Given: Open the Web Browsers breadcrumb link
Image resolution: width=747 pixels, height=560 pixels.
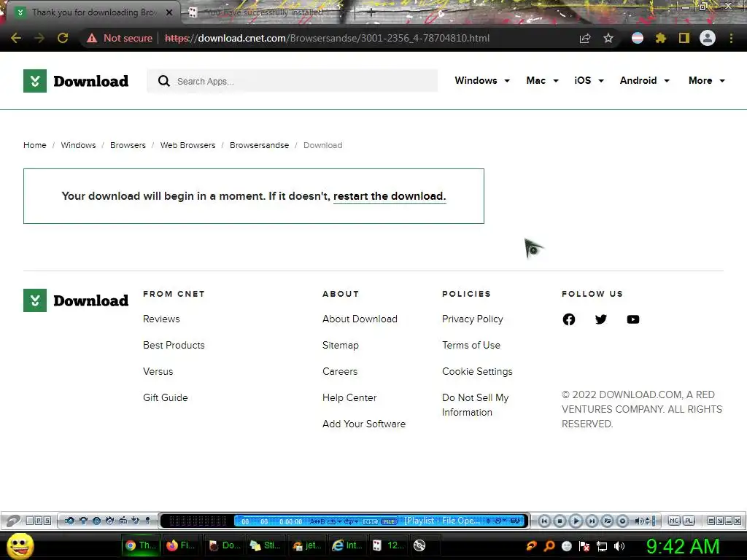Looking at the screenshot, I should tap(187, 145).
